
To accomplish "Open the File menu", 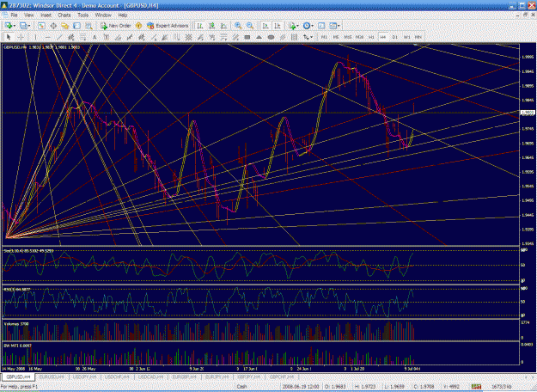I will (x=14, y=15).
